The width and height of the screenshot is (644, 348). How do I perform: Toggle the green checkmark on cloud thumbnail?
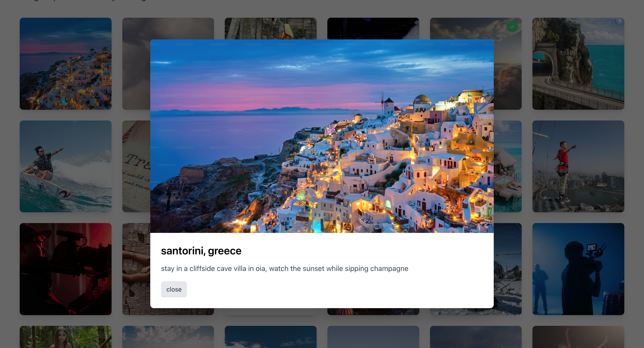tap(512, 27)
